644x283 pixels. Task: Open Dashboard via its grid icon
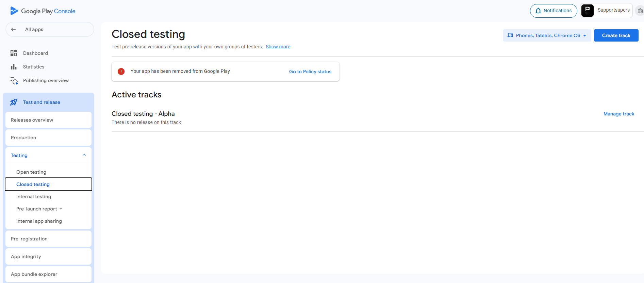click(x=14, y=53)
